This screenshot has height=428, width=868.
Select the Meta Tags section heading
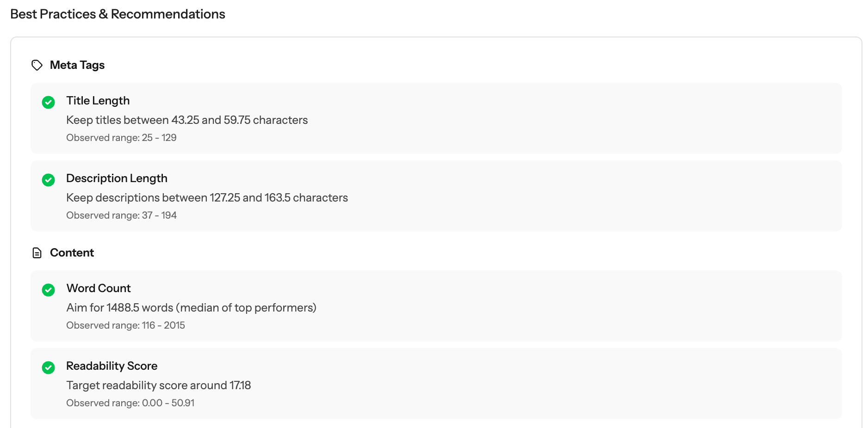77,65
